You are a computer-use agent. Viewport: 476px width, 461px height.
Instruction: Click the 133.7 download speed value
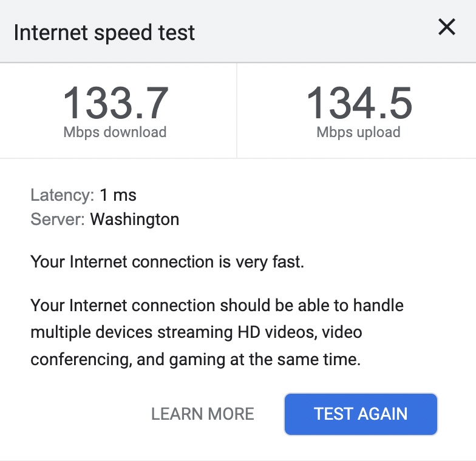[x=115, y=103]
